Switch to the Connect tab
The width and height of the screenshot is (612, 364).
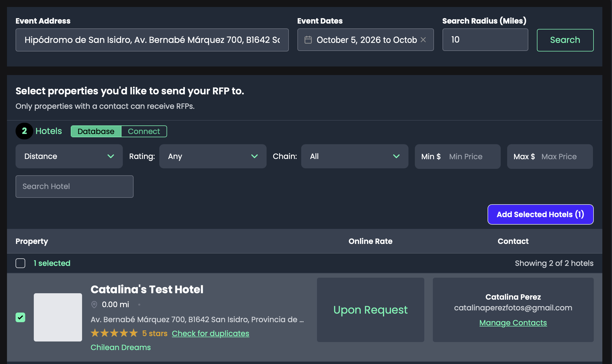(x=144, y=131)
